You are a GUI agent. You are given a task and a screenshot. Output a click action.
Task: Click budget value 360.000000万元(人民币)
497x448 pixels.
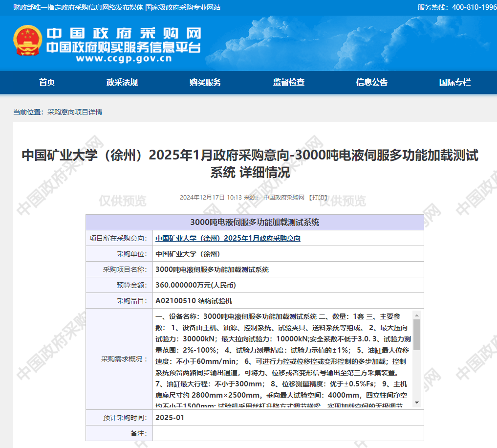[195, 285]
